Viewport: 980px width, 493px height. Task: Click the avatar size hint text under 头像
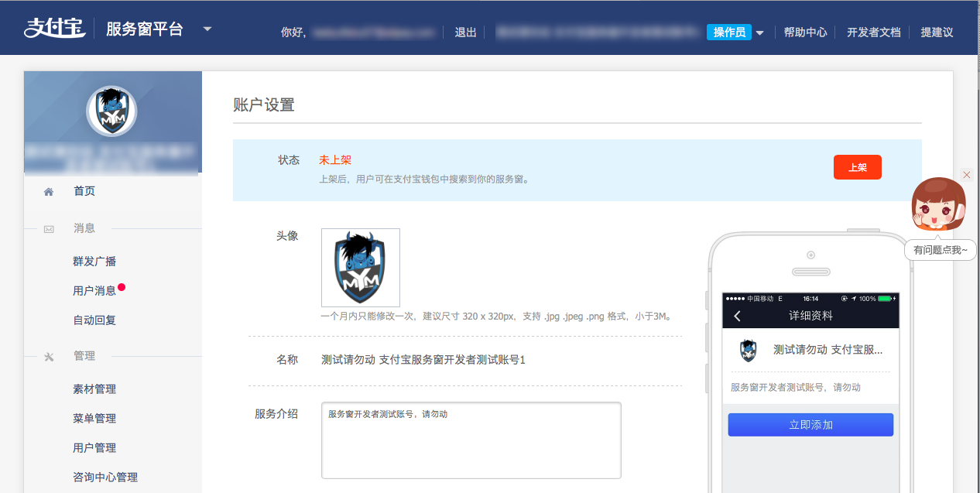click(x=496, y=317)
